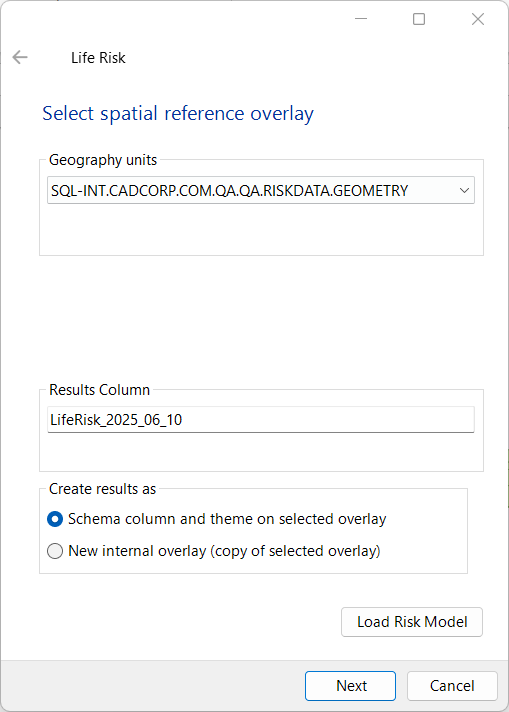Screen dimensions: 509x712
Task: Expand the Geography units dropdown chevron
Action: point(464,190)
